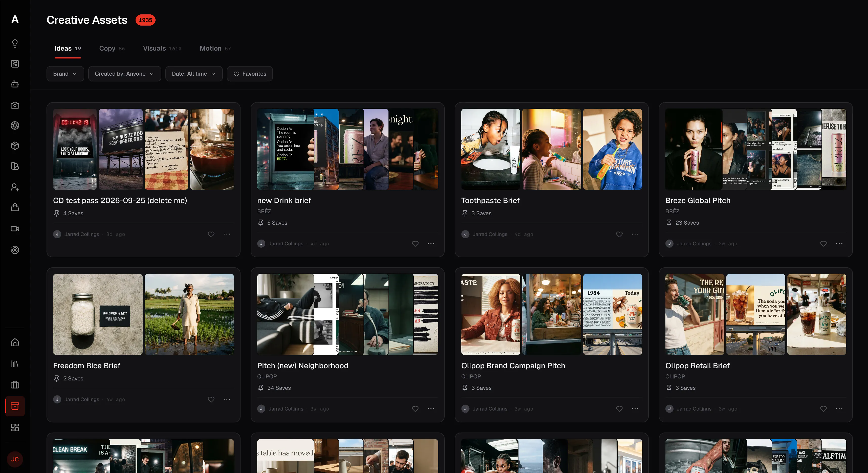Open the library books icon in sidebar
The image size is (868, 473).
15,364
